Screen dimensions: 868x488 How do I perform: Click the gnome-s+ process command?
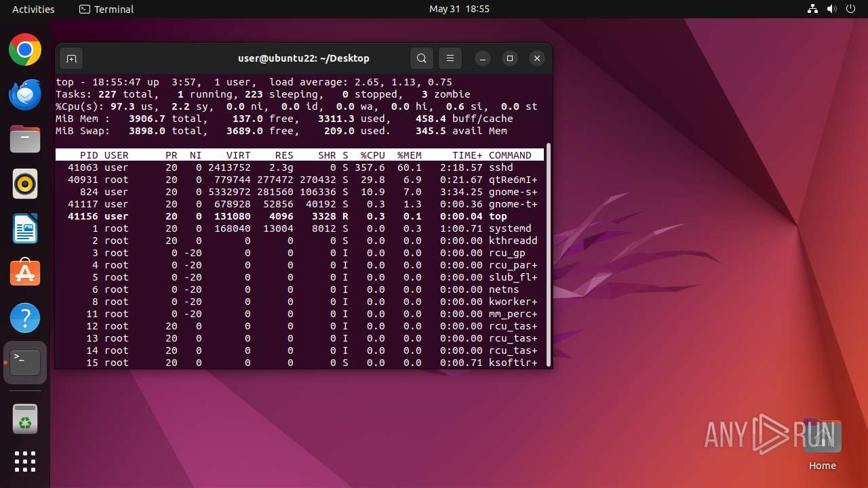[513, 192]
